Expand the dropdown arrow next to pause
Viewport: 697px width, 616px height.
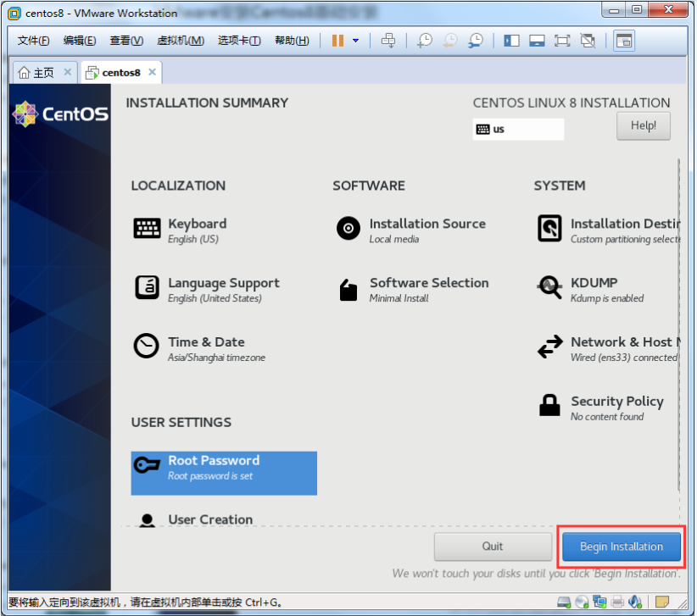click(355, 41)
